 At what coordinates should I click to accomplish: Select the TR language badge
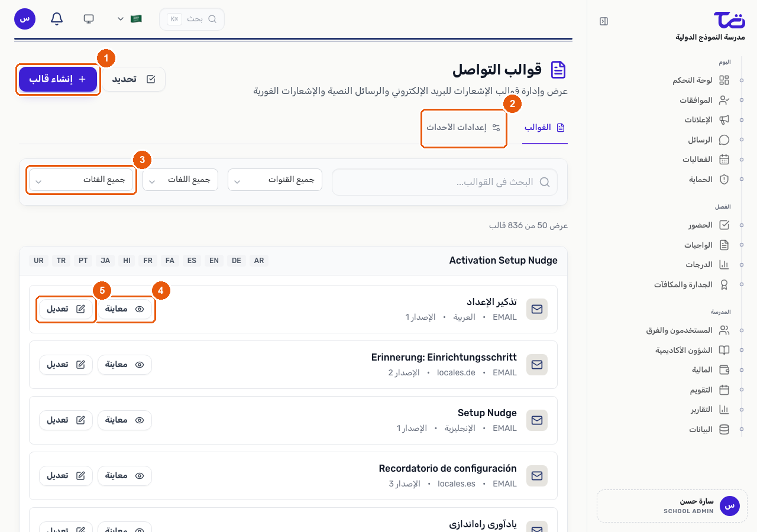[61, 261]
